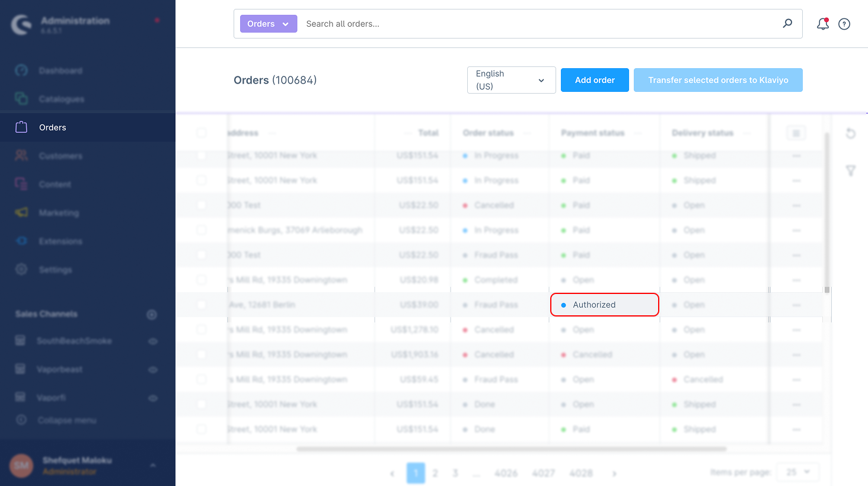Toggle the select-all checkbox in the table header
Screen dimensions: 868x486
[x=202, y=133]
